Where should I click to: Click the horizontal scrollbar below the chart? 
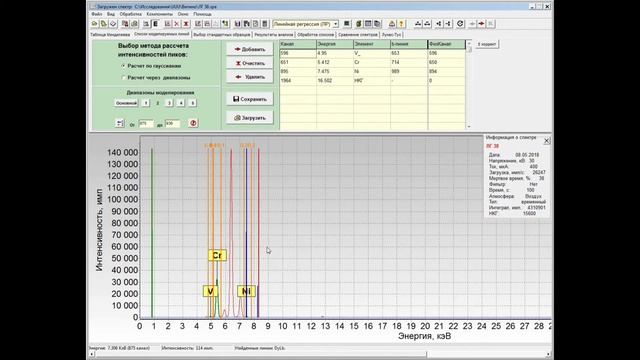tap(320, 354)
